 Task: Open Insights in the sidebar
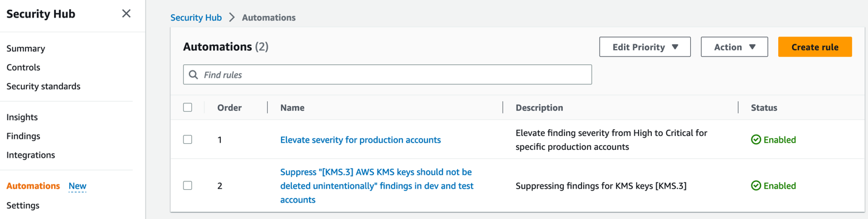click(x=22, y=117)
